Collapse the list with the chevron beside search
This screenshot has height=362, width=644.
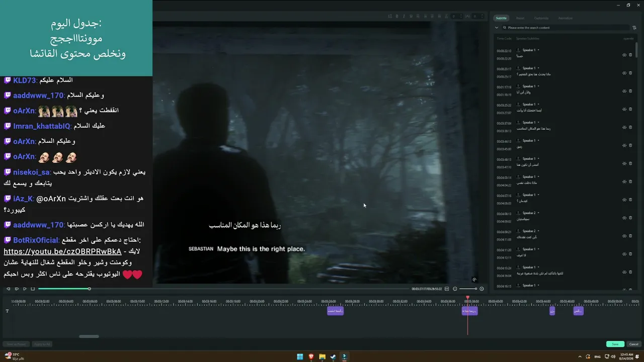click(497, 28)
